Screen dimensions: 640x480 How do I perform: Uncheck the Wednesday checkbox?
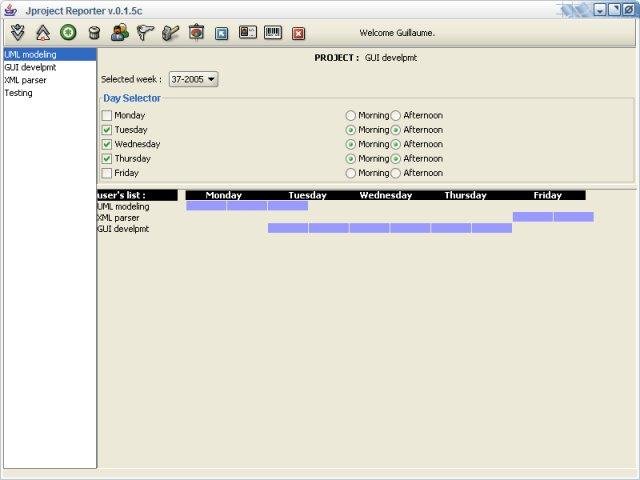(x=107, y=144)
